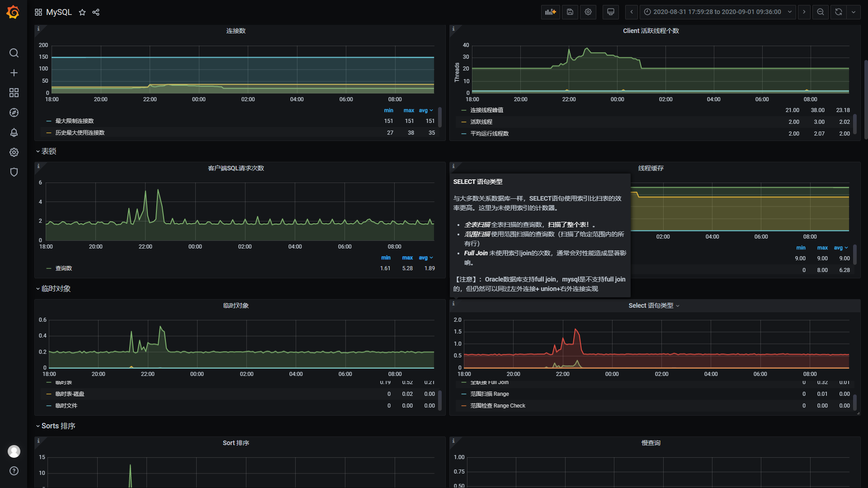
Task: Open the Explore compass icon
Action: [14, 113]
